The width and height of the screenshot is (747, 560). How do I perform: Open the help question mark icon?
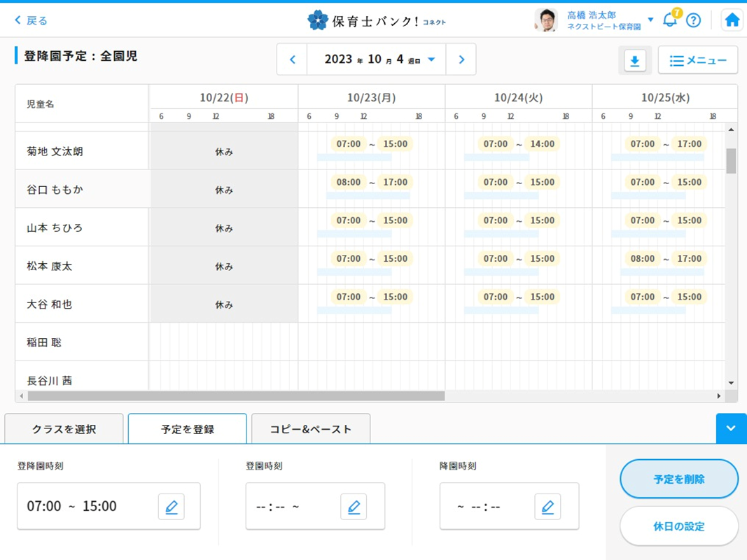pos(693,20)
